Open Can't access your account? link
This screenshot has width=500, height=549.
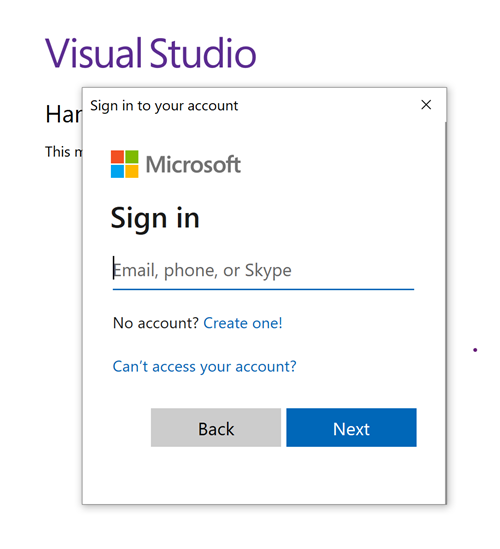[204, 367]
